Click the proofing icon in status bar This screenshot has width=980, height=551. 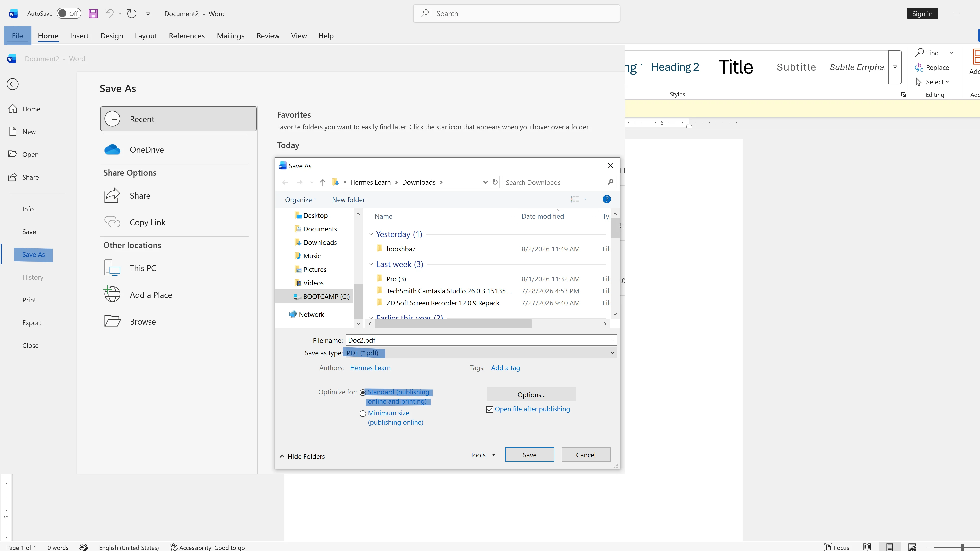(x=84, y=547)
